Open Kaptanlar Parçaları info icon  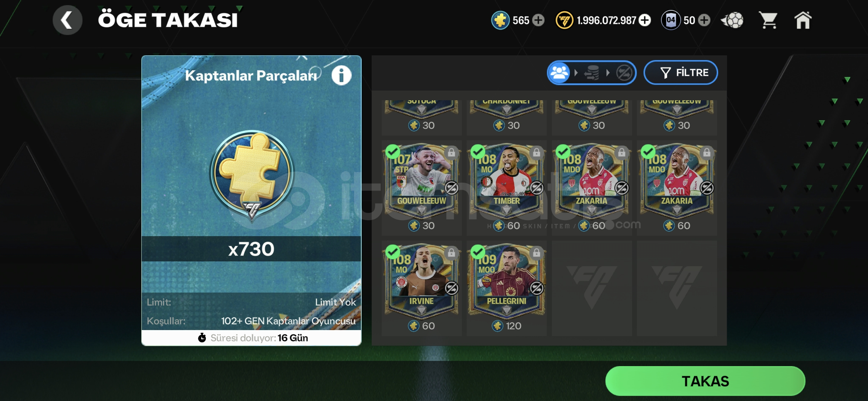341,75
